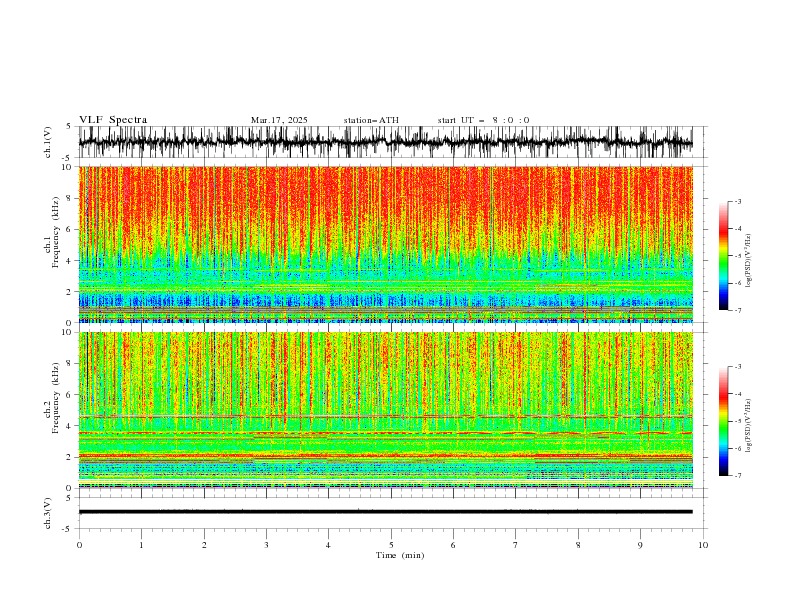The width and height of the screenshot is (792, 612).
Task: Click the "-7" tick on the ch.2 colorbar
Action: pyautogui.click(x=738, y=476)
